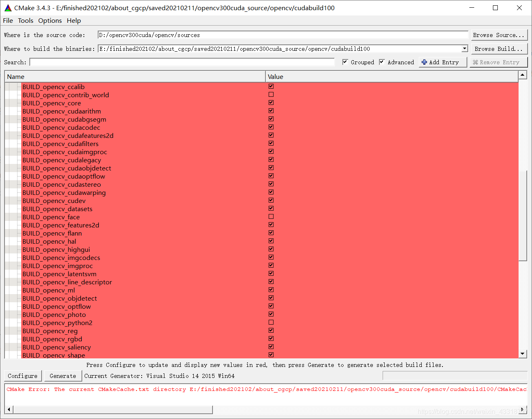Uncheck BUILD_opencv_ml checkbox
The height and width of the screenshot is (419, 532).
click(271, 290)
